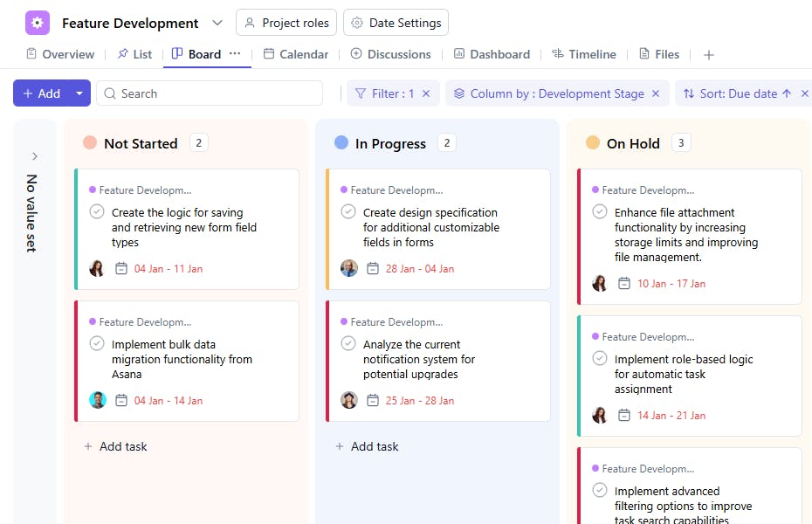This screenshot has height=524, width=812.
Task: Expand the collapsed 'No value set' column
Action: 35,156
